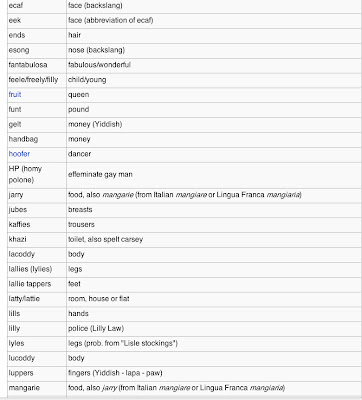The height and width of the screenshot is (400, 362).
Task: Click the definition 'money (Yiddish)'
Action: pos(95,125)
